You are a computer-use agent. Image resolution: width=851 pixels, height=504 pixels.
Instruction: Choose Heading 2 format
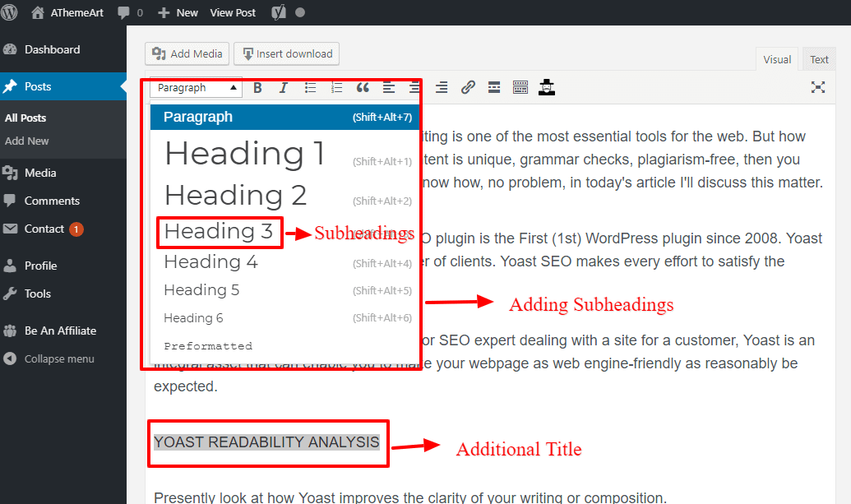coord(285,196)
